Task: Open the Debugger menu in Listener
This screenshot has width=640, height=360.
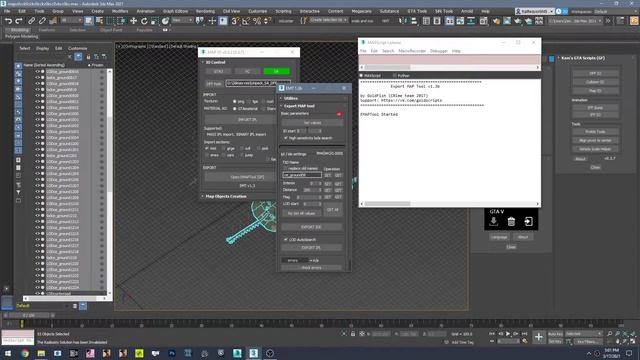Action: pos(439,51)
